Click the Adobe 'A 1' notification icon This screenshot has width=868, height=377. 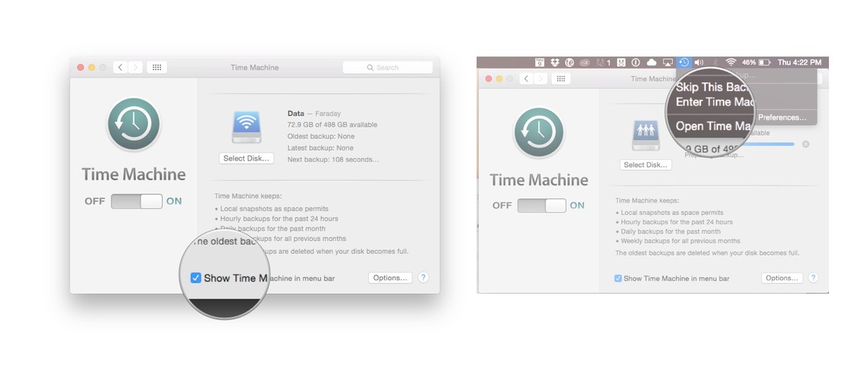coord(603,63)
